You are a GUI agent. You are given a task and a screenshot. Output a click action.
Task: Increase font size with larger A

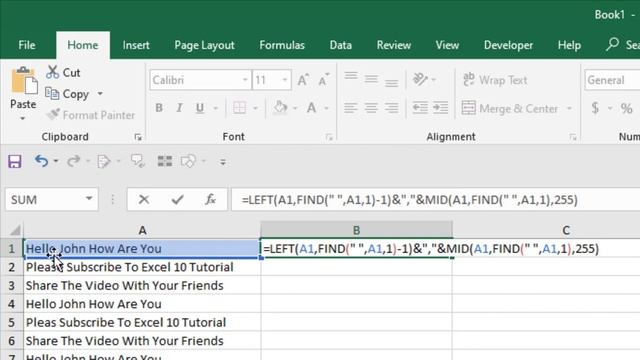[303, 80]
